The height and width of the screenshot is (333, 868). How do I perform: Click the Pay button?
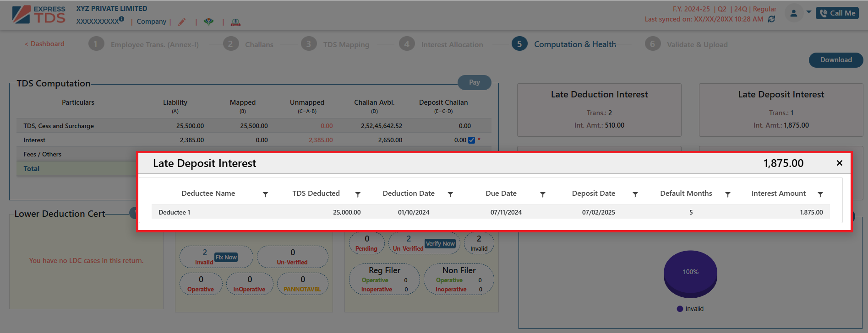pos(475,82)
